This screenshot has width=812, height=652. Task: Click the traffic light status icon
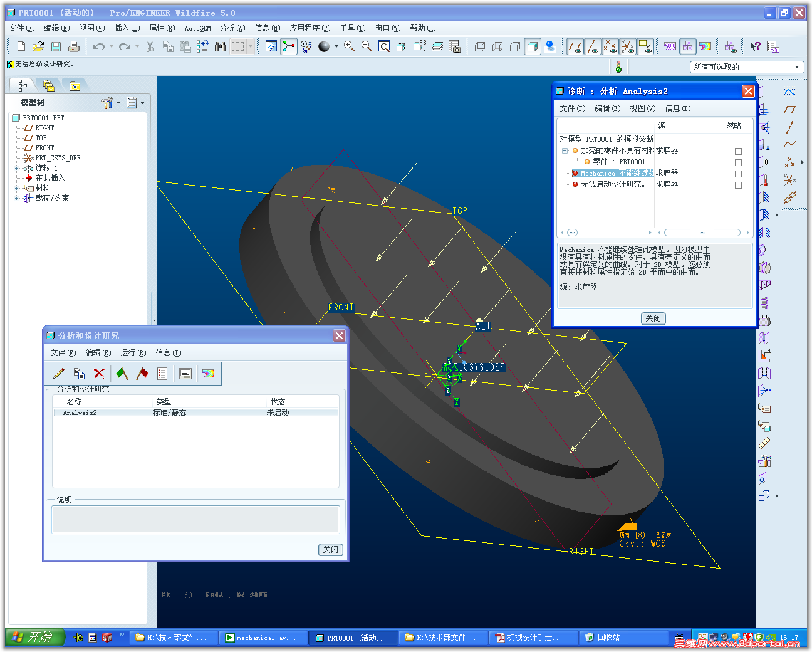[x=618, y=66]
